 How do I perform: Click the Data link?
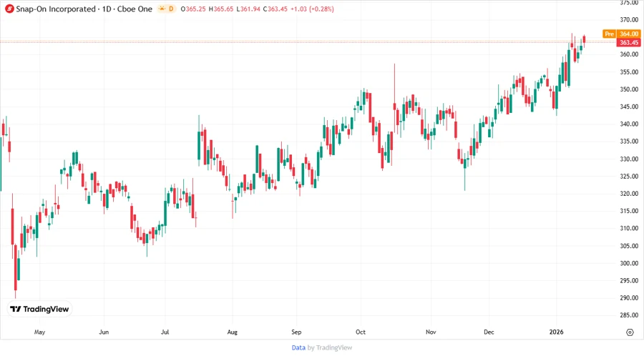coord(298,347)
